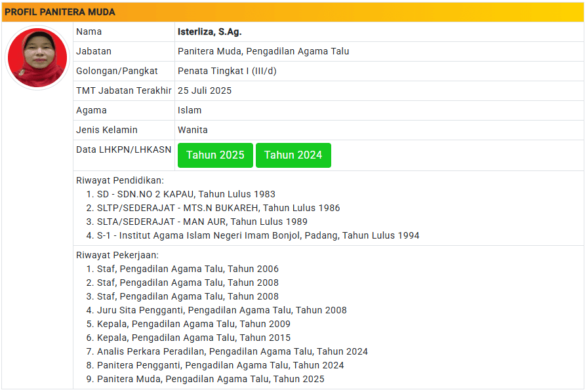The image size is (587, 392).
Task: Click the Riwayat Pekerjaan heading
Action: pyautogui.click(x=117, y=255)
